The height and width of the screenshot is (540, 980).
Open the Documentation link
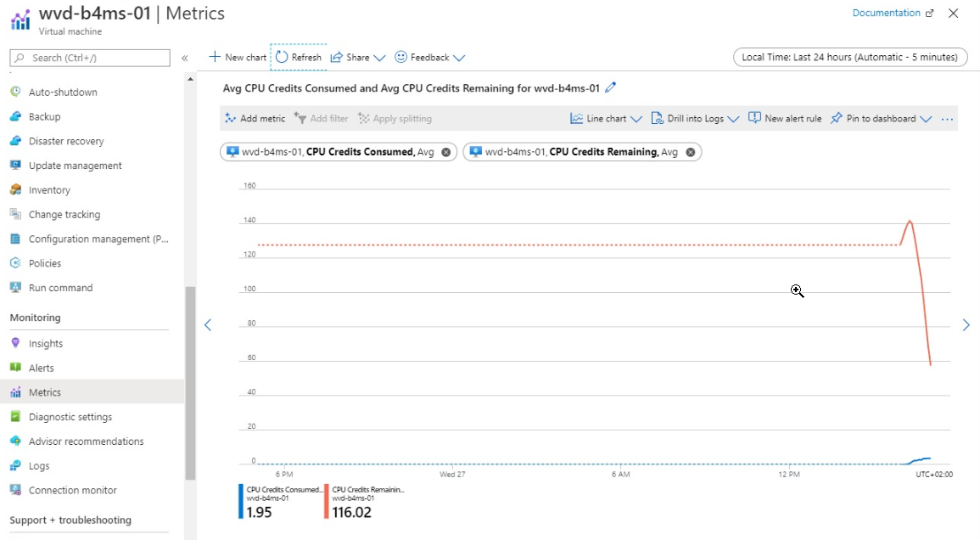887,13
